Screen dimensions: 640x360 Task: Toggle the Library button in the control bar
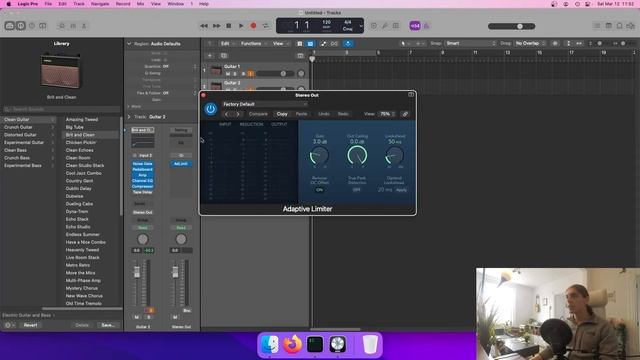tap(9, 26)
